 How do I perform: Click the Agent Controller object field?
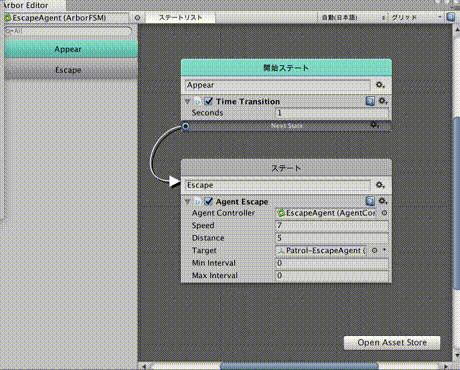[x=327, y=213]
